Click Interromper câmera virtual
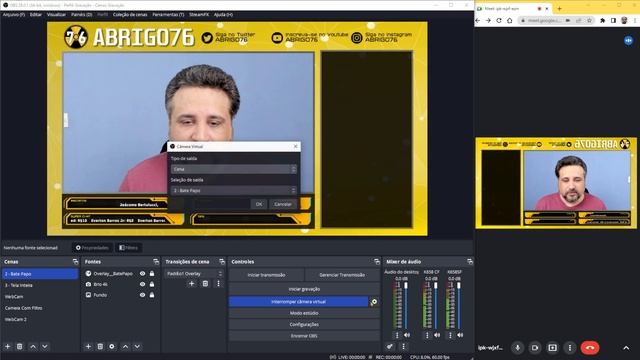 (298, 302)
